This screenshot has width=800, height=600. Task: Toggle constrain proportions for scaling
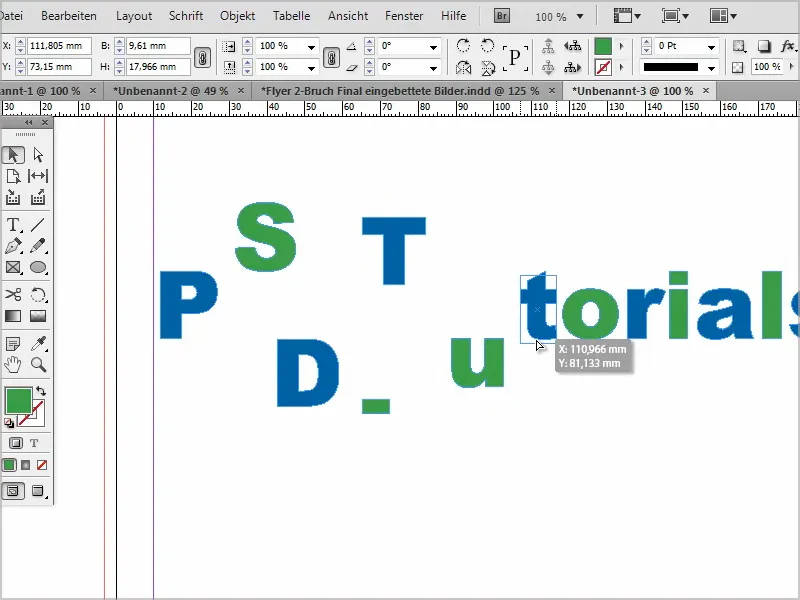(331, 57)
